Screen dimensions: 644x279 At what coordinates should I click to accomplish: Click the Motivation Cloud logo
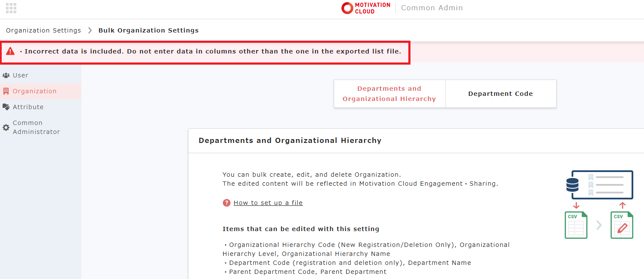point(365,8)
